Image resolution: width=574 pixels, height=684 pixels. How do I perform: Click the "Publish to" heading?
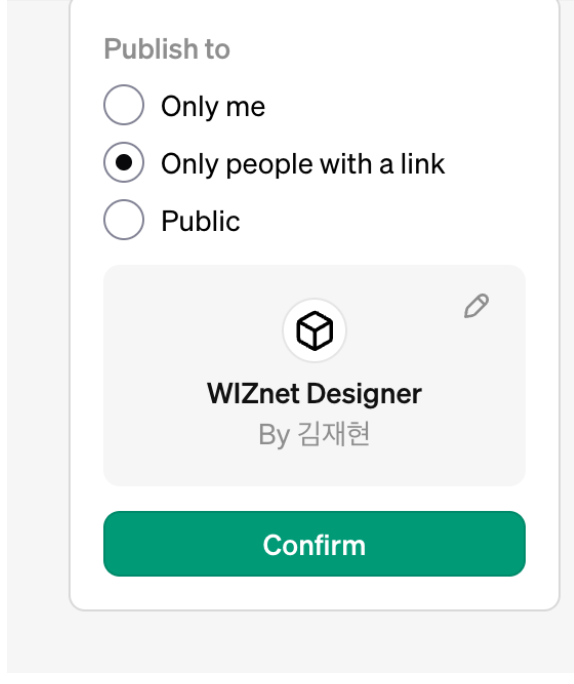coord(167,48)
